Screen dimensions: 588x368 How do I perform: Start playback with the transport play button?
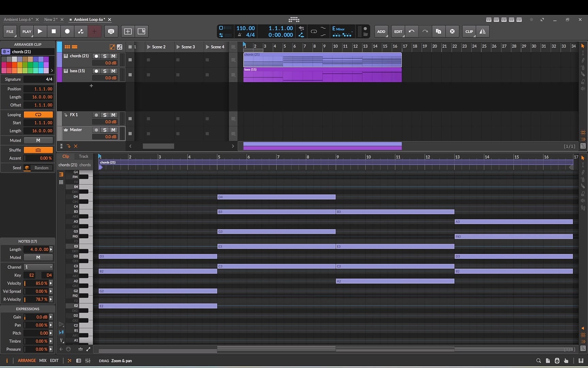tap(40, 31)
